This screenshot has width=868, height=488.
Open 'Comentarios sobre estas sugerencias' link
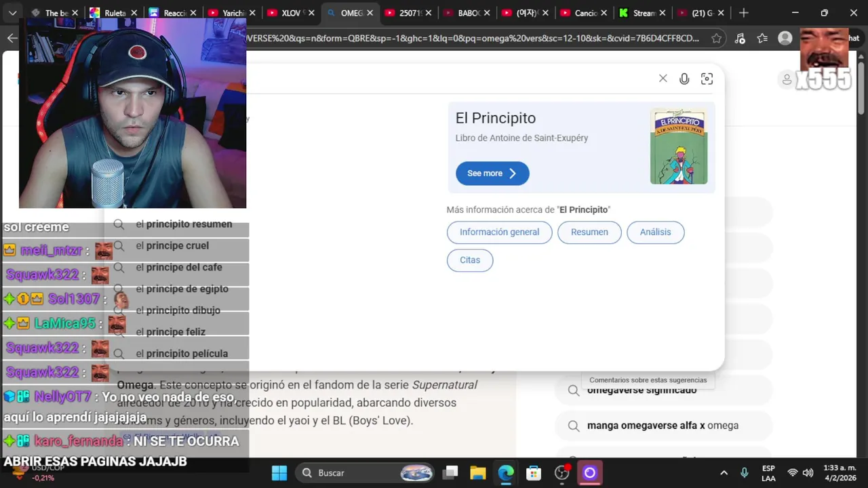648,380
